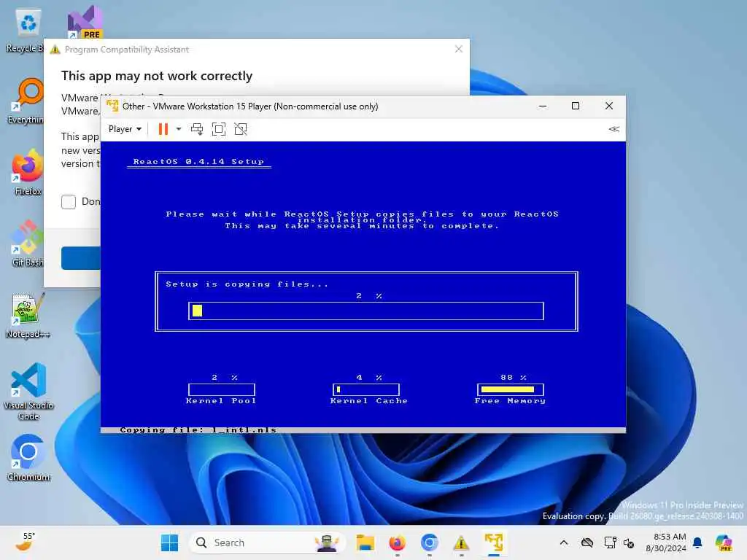
Task: Close the VMware Workstation Player window
Action: (609, 106)
